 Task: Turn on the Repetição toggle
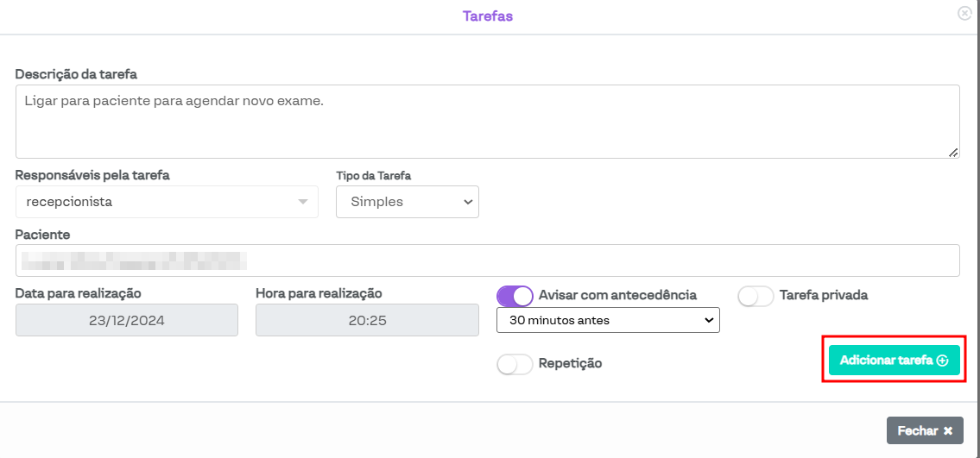click(x=515, y=364)
